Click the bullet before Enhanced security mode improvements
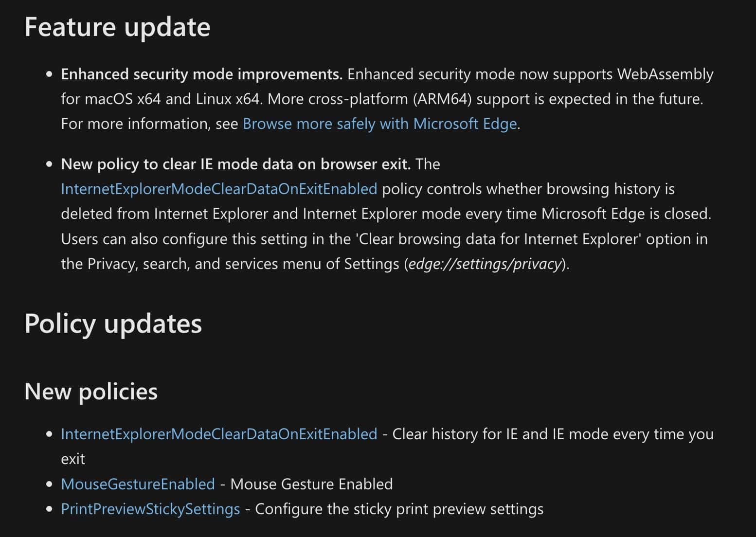 click(x=49, y=74)
